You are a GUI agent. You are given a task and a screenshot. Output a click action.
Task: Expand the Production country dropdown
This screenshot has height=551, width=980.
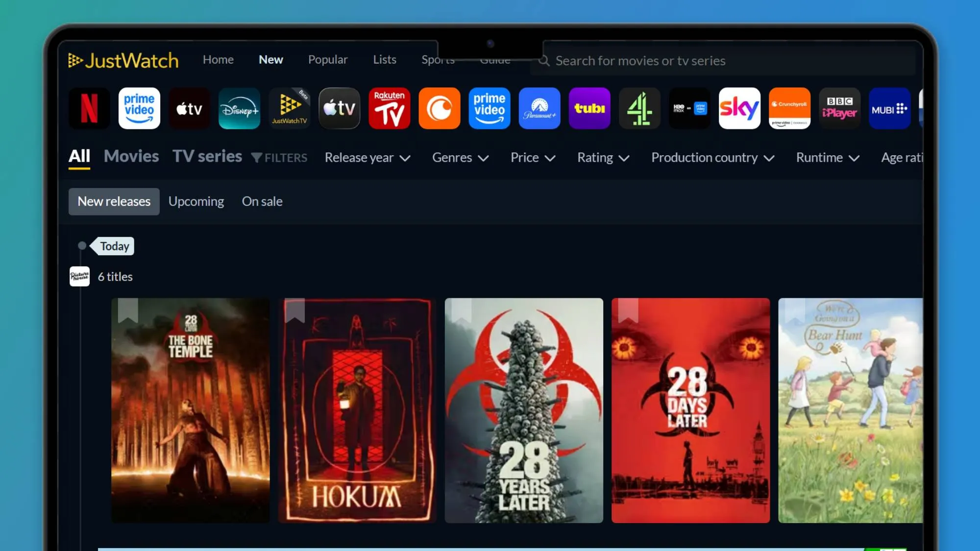pyautogui.click(x=713, y=158)
